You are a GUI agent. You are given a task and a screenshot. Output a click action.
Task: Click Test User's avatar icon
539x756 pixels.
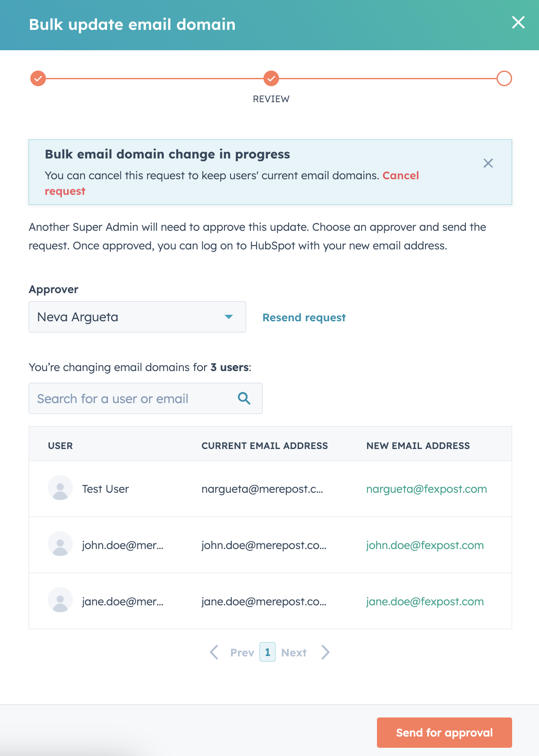60,488
